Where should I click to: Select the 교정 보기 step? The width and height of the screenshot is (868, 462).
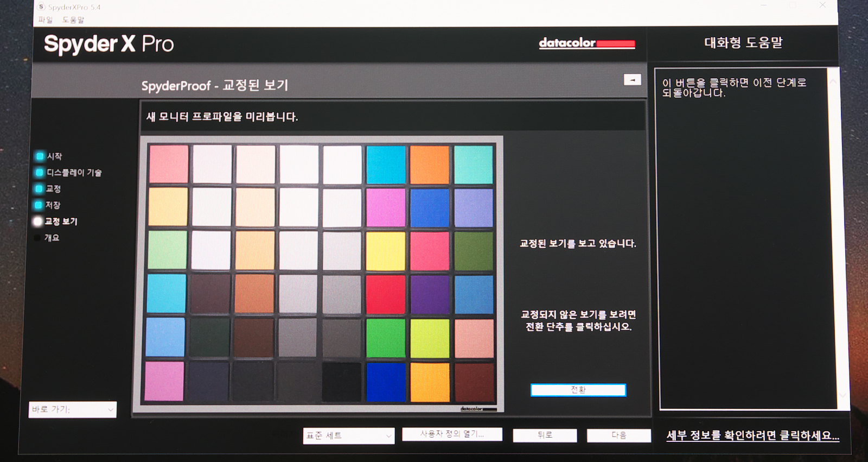click(56, 221)
